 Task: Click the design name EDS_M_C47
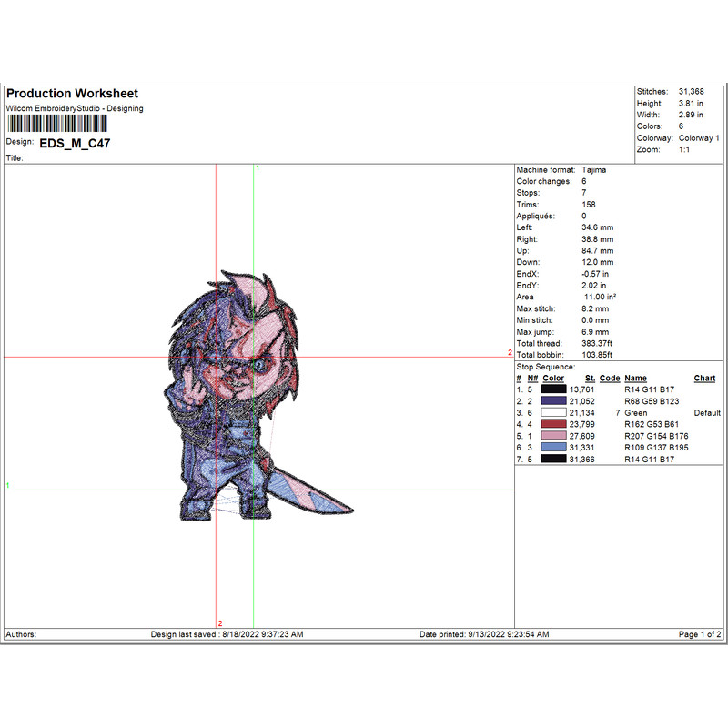pos(76,143)
